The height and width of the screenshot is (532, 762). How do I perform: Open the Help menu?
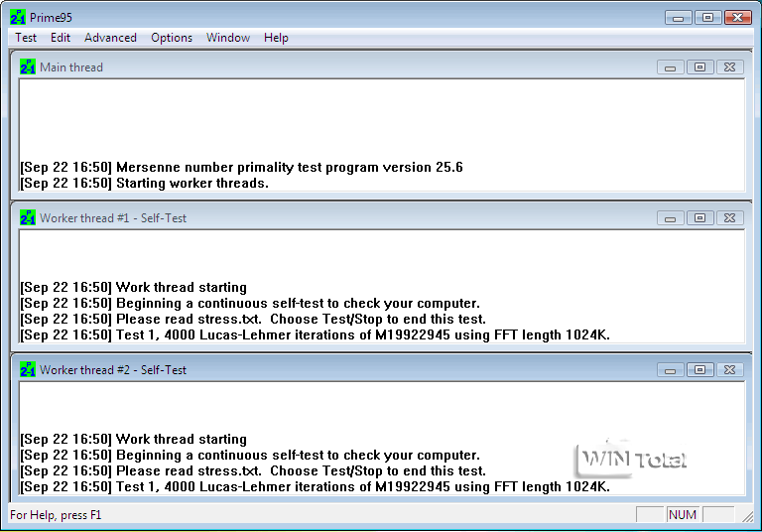coord(276,38)
